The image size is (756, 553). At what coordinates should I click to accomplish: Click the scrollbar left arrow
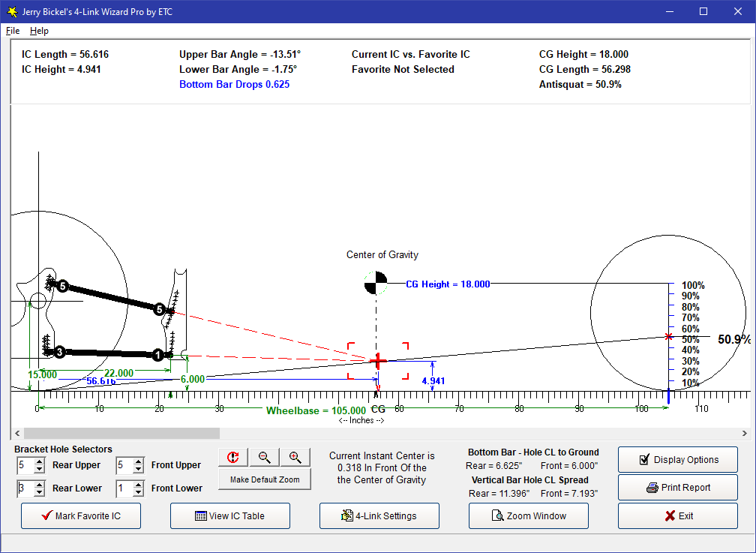(17, 433)
